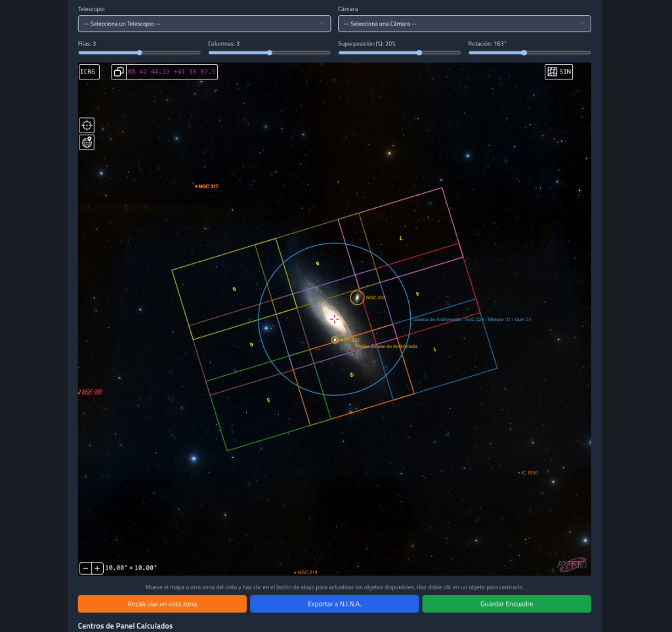
Task: Click Exportar a N.I.N.A. button
Action: coord(334,604)
